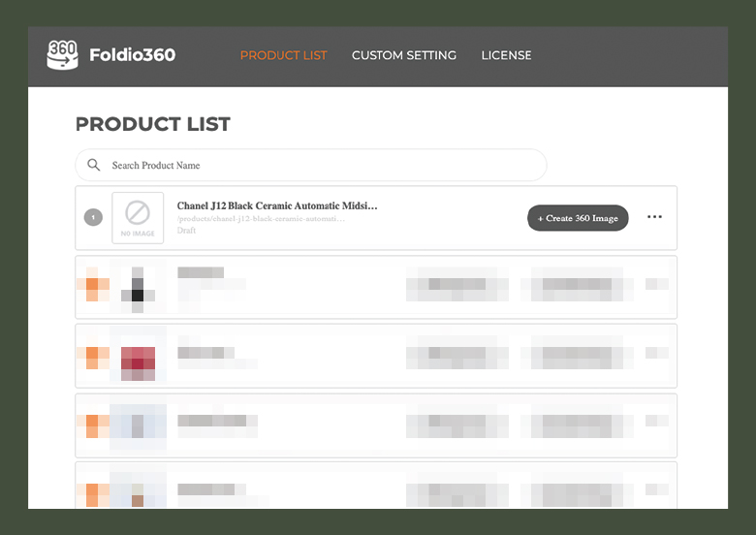This screenshot has height=535, width=756.
Task: Click the Create 360 Image button
Action: click(578, 218)
